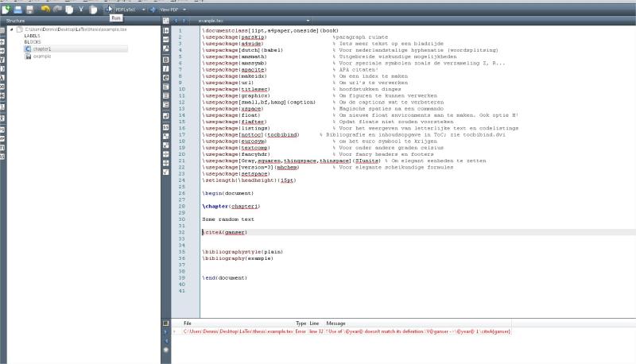Apply italic with the I icon
The image size is (636, 364).
[x=166, y=68]
